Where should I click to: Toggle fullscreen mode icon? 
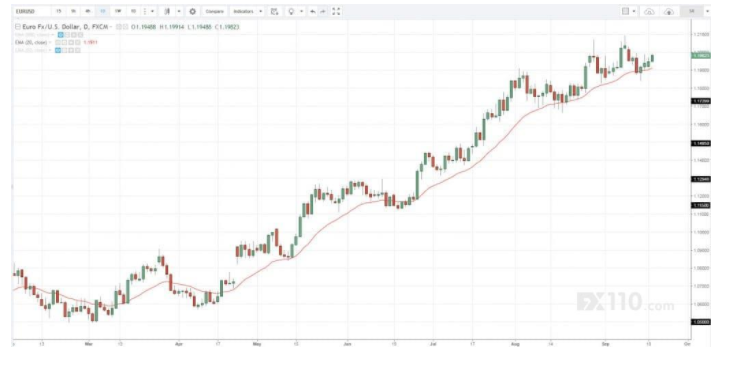point(336,11)
